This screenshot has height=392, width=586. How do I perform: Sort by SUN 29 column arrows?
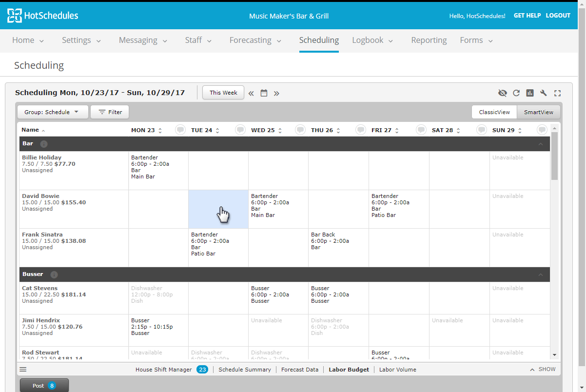[520, 131]
